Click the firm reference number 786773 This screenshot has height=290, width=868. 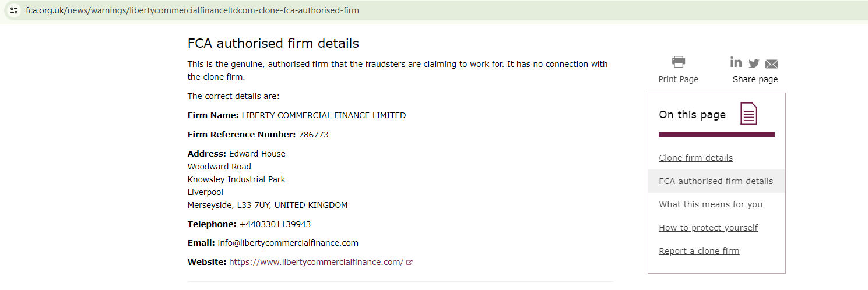tap(314, 135)
